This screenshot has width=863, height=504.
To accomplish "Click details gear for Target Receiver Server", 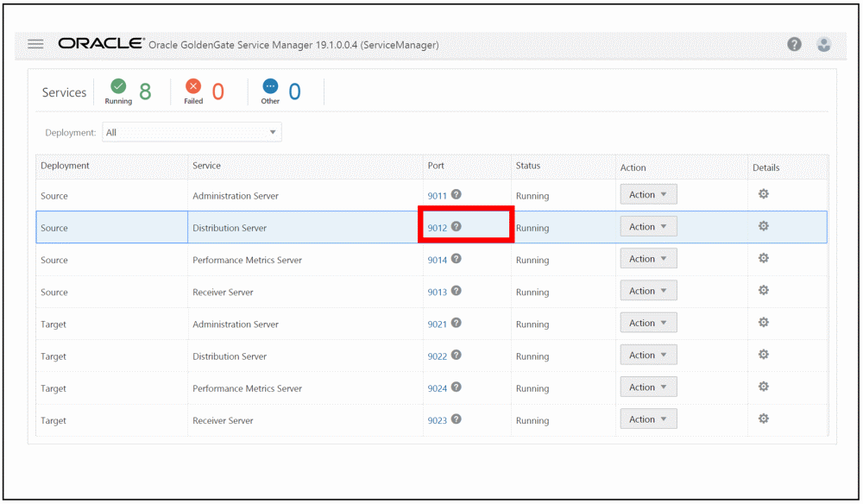I will [763, 419].
